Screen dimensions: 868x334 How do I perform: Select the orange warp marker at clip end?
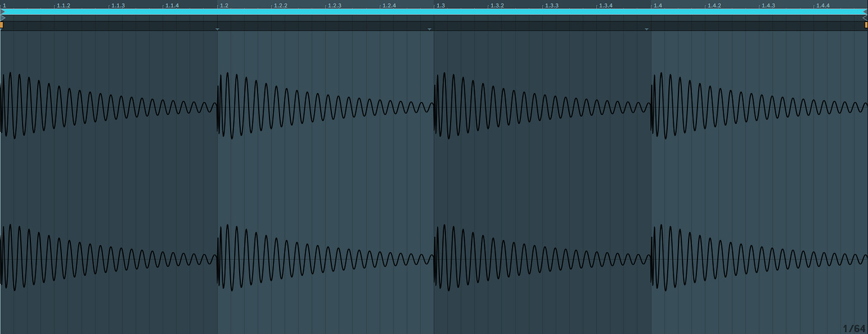coord(866,25)
